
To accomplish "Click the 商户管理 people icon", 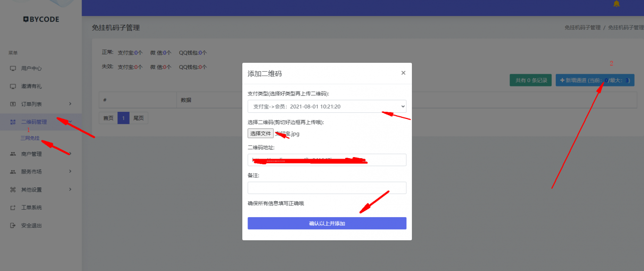I will tap(13, 154).
